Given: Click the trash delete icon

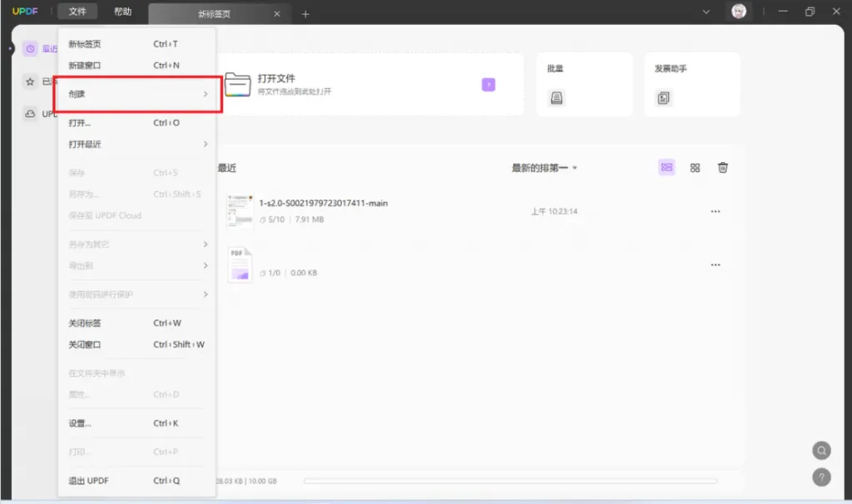Looking at the screenshot, I should coord(723,168).
